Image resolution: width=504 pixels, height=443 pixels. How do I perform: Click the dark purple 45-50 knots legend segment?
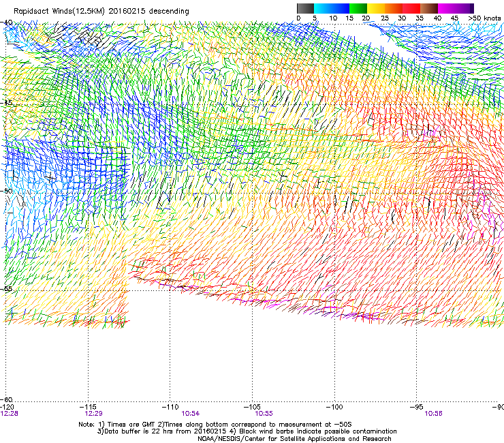(464, 8)
